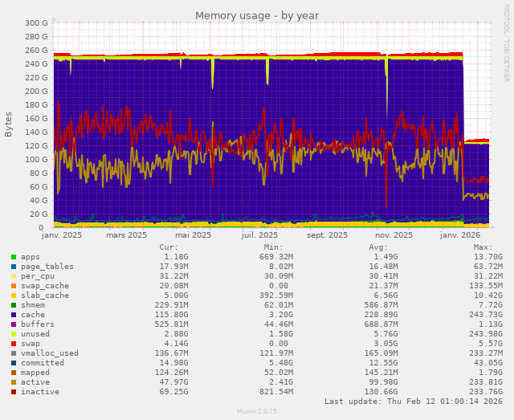Click the green apps legend swatch
The image size is (514, 420).
(13, 257)
